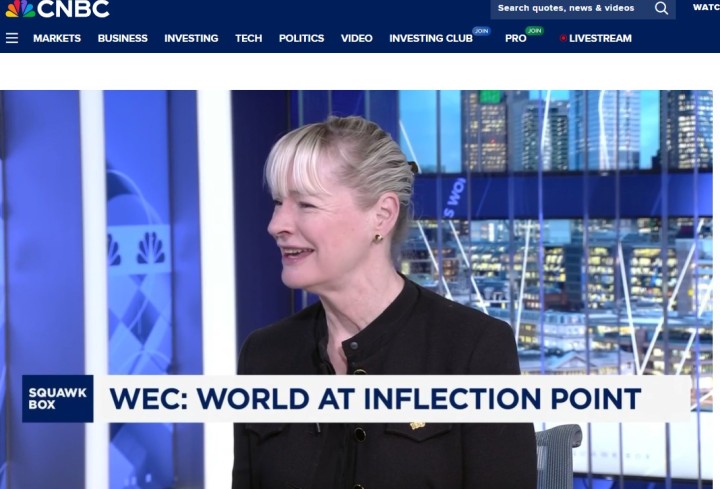This screenshot has height=489, width=720.
Task: Click the JOIN badge beside PRO
Action: pyautogui.click(x=534, y=31)
